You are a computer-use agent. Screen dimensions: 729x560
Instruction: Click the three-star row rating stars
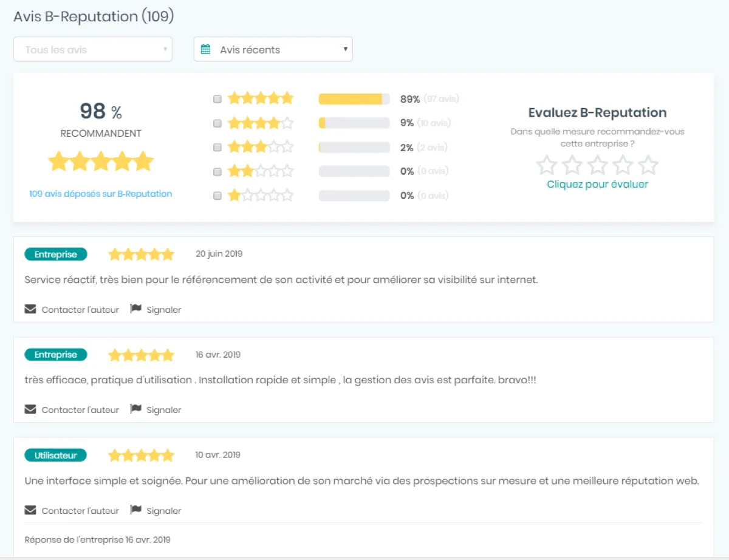point(261,147)
